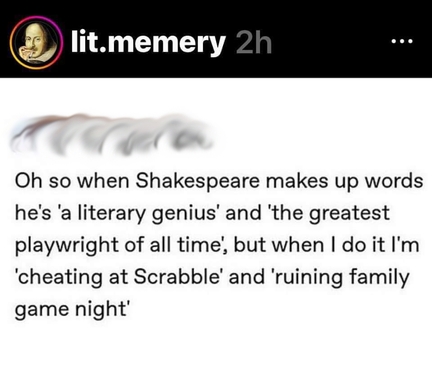Viewport: 432px width, 373px height.
Task: Tap the Shakespeare profile avatar
Action: pyautogui.click(x=36, y=43)
